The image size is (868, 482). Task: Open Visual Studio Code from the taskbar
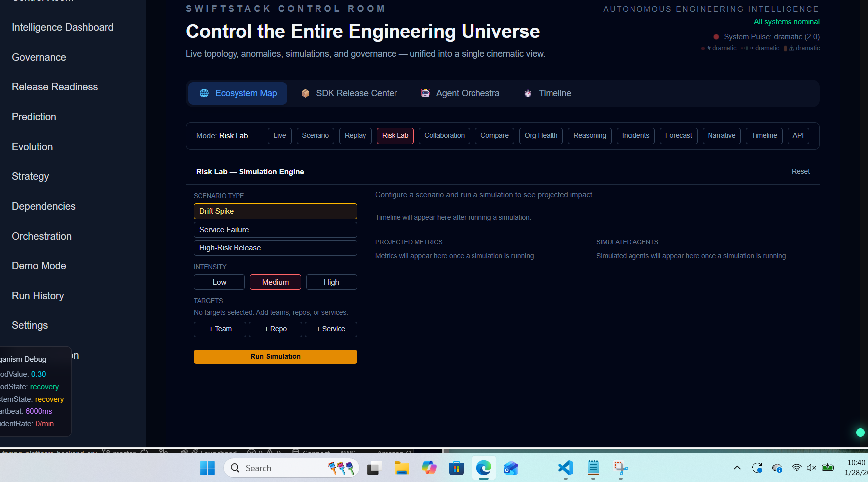click(x=565, y=468)
